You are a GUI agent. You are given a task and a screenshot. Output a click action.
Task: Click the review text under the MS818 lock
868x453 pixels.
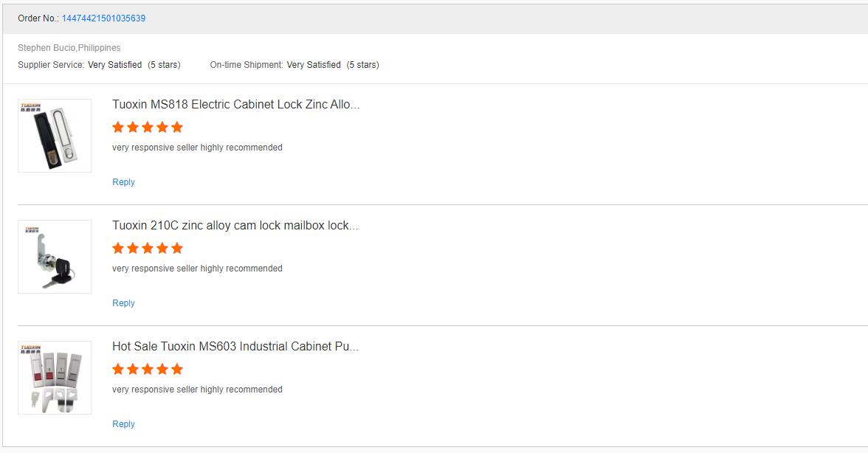click(197, 148)
